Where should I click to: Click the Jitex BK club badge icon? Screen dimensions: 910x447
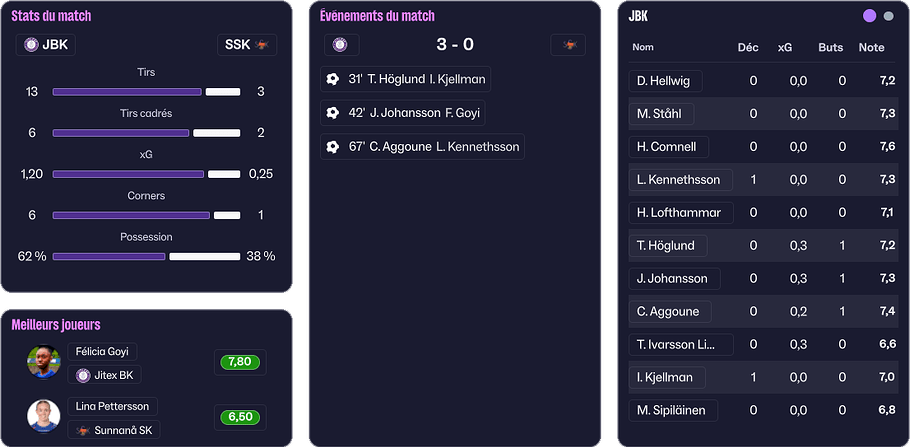[83, 375]
